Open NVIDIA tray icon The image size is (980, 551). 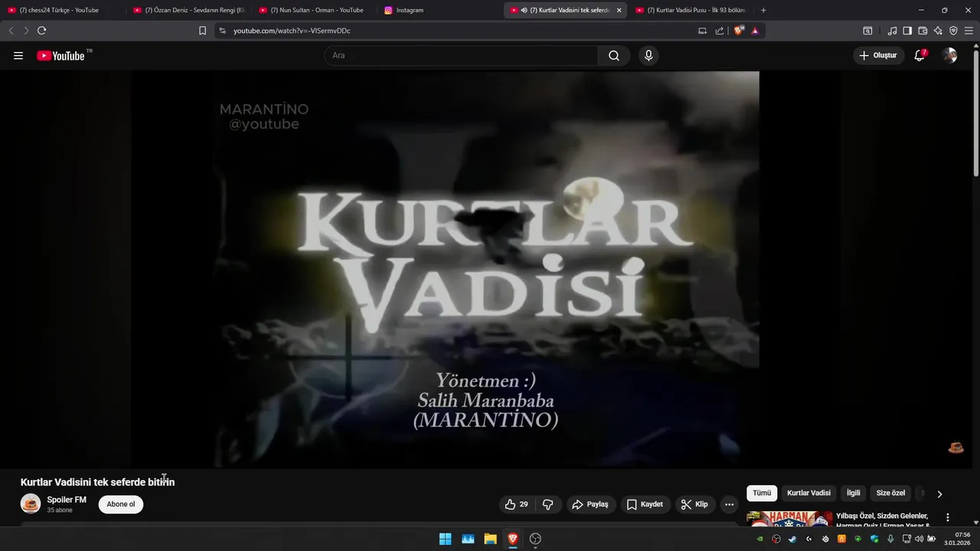click(x=759, y=539)
